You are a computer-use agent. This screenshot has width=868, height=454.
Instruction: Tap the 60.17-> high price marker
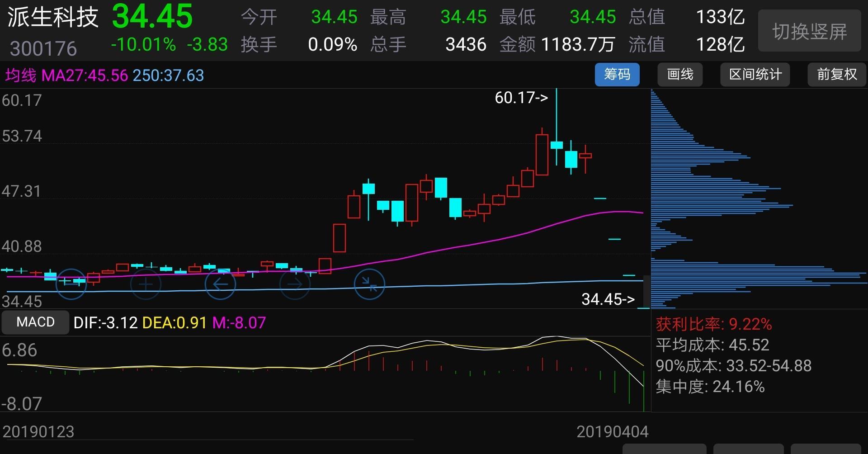point(521,98)
